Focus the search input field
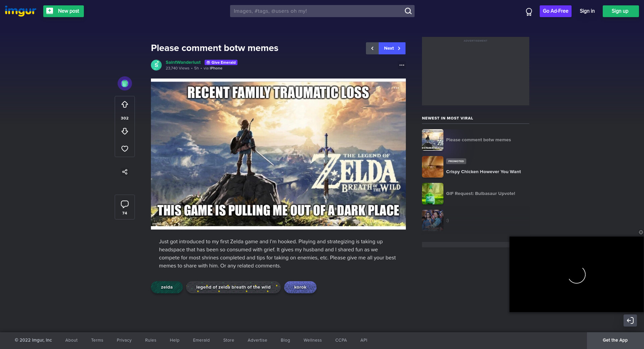 317,11
